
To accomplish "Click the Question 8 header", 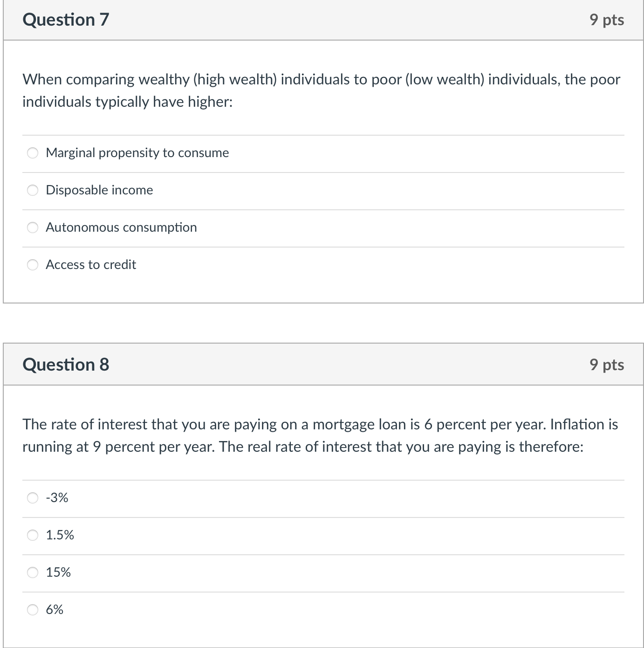I will click(66, 364).
